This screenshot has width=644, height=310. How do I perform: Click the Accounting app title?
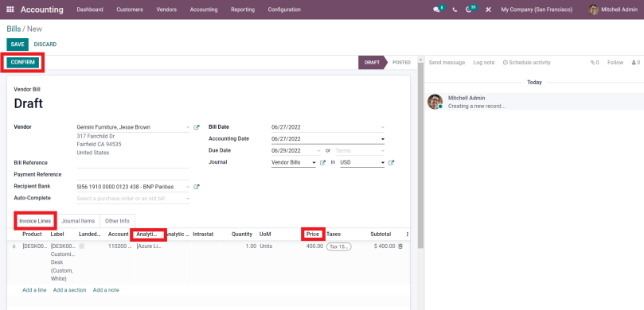pyautogui.click(x=42, y=10)
